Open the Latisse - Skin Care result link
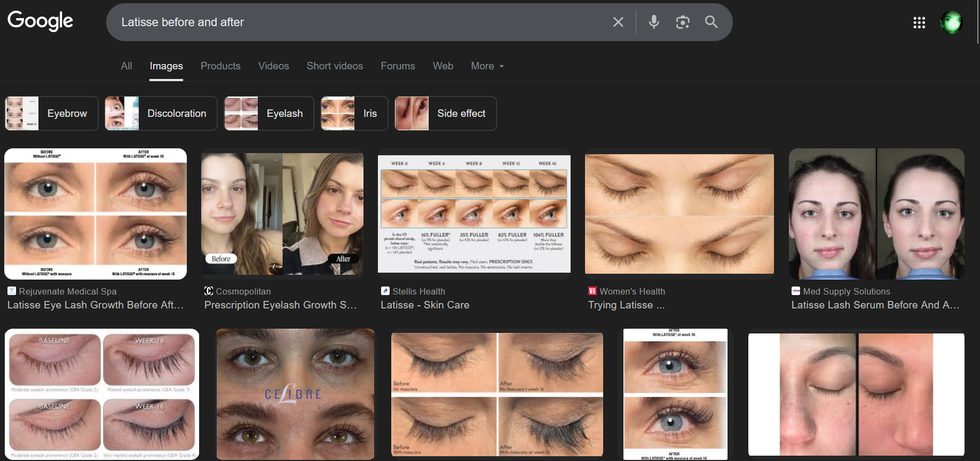980x461 pixels. coord(425,305)
